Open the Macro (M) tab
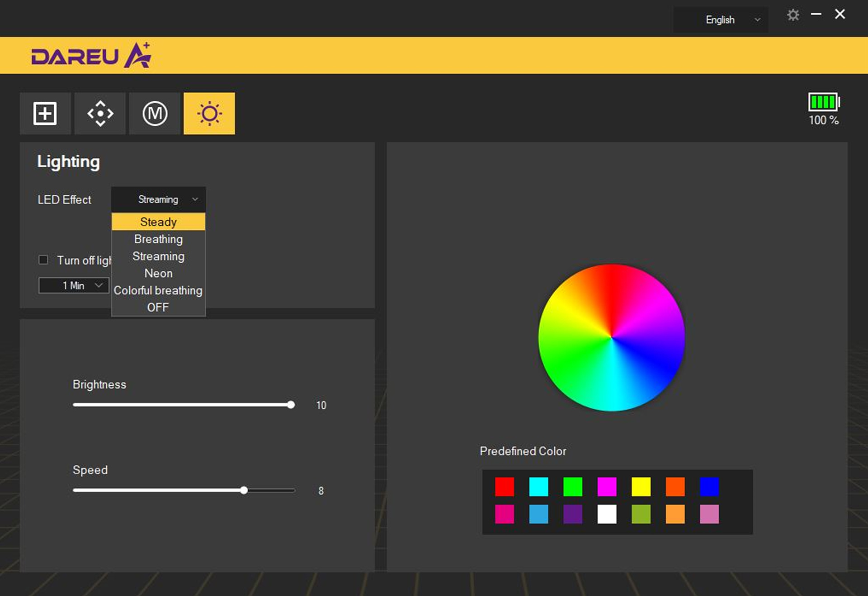 155,113
